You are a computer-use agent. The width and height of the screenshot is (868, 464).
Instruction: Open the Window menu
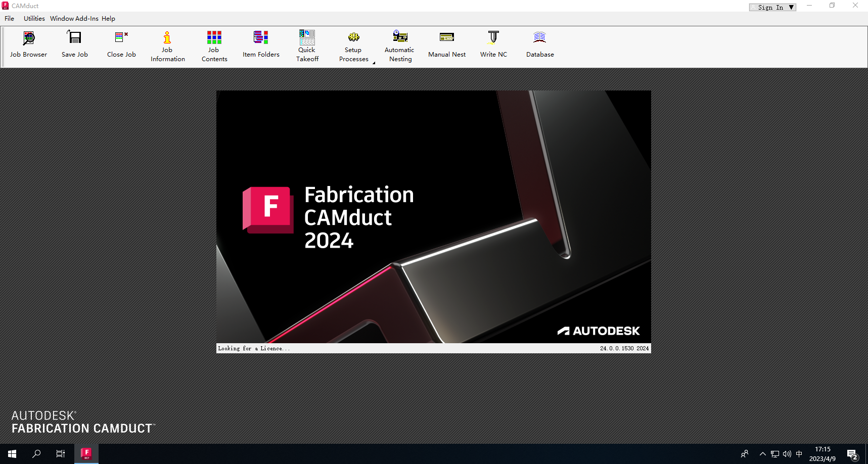(x=62, y=19)
